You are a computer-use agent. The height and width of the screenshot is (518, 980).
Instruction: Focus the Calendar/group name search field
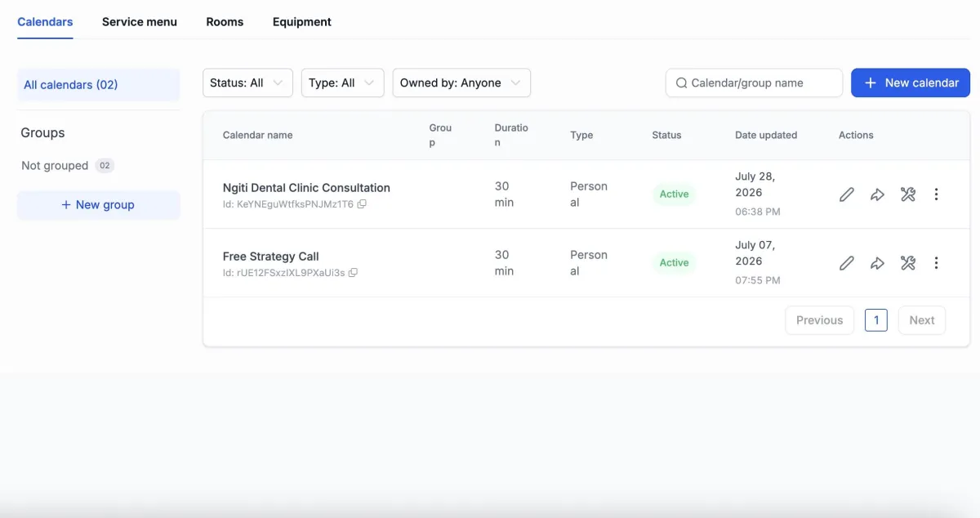[754, 83]
